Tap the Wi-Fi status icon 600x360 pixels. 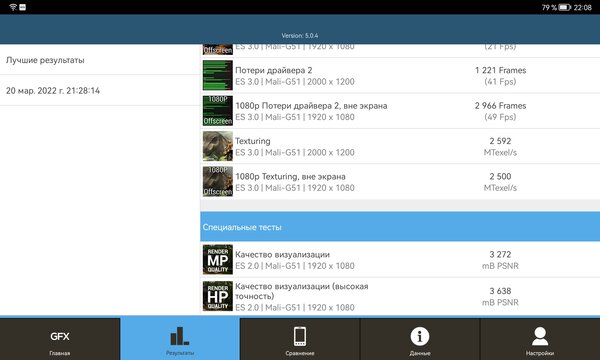[13, 7]
